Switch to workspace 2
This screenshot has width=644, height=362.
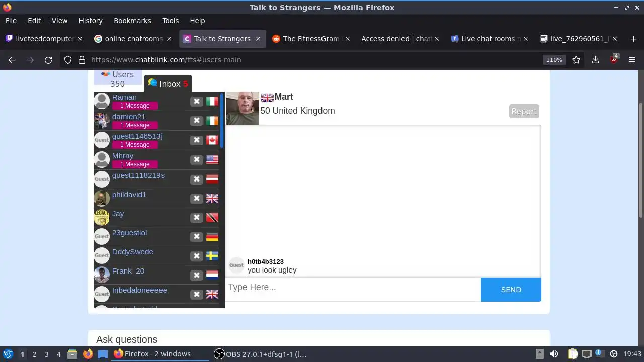coord(34,354)
